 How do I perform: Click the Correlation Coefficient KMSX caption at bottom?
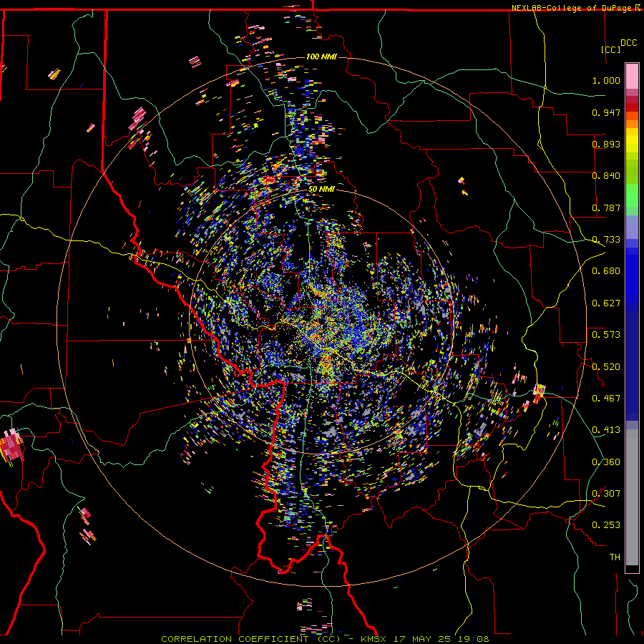(325, 639)
